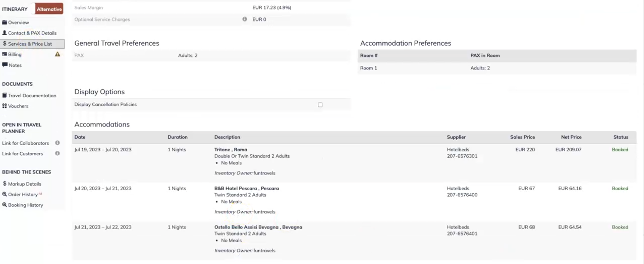Click the Overview folder icon in sidebar
The width and height of the screenshot is (644, 264).
[4, 22]
